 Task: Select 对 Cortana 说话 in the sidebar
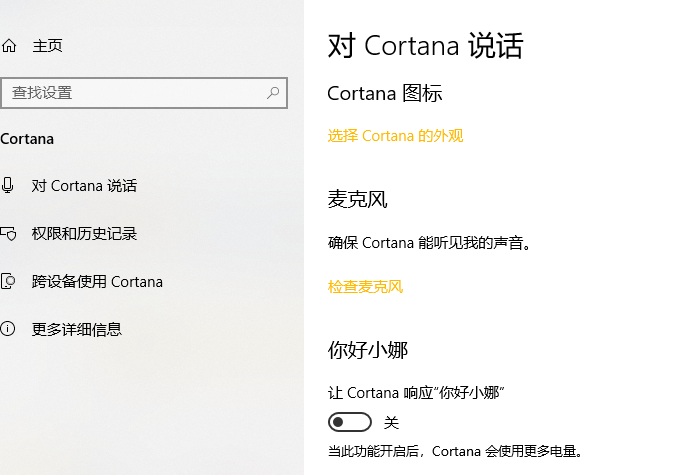[84, 186]
